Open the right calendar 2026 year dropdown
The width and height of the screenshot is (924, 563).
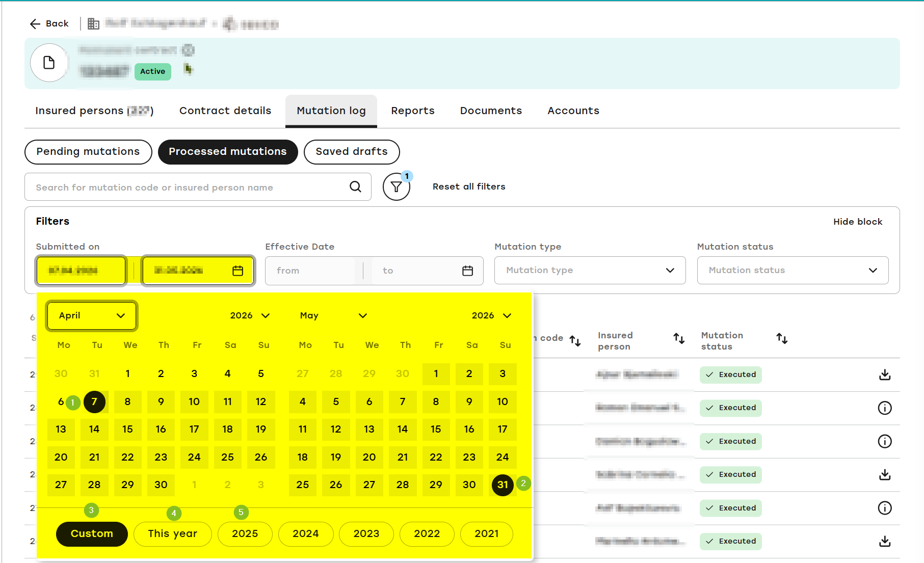click(491, 316)
